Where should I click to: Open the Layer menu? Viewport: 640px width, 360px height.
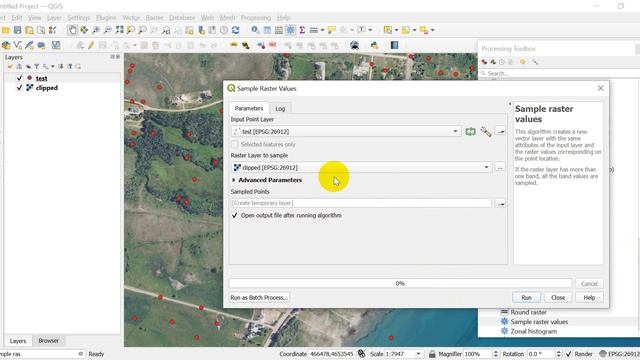point(54,18)
